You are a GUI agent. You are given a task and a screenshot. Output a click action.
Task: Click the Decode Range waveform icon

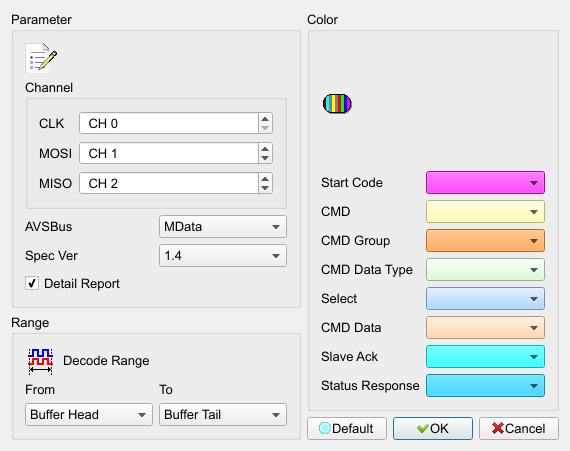(x=40, y=361)
